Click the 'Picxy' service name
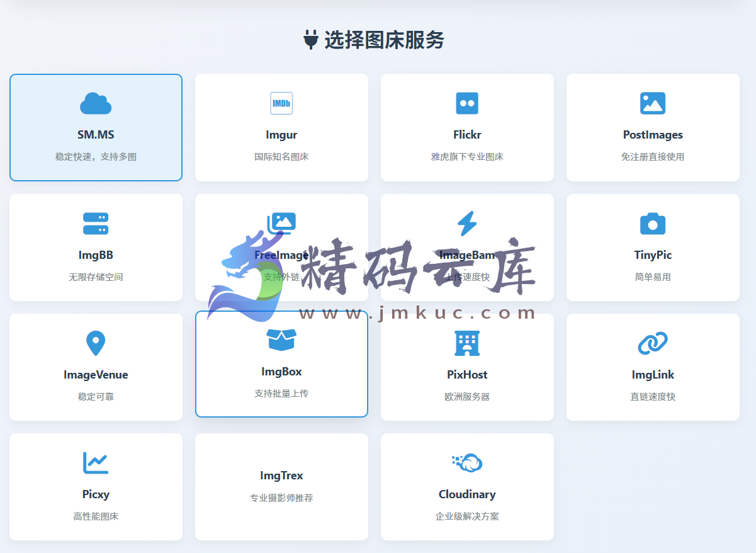This screenshot has height=553, width=756. pos(96,494)
